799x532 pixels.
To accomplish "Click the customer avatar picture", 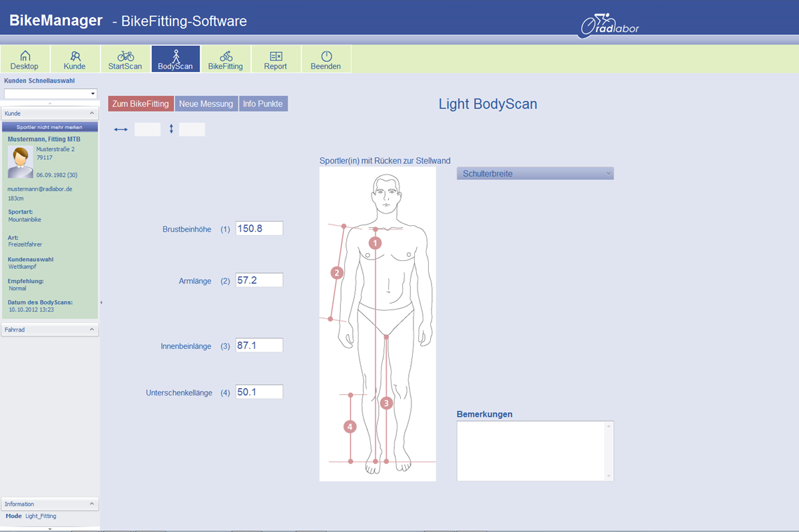I will 20,162.
